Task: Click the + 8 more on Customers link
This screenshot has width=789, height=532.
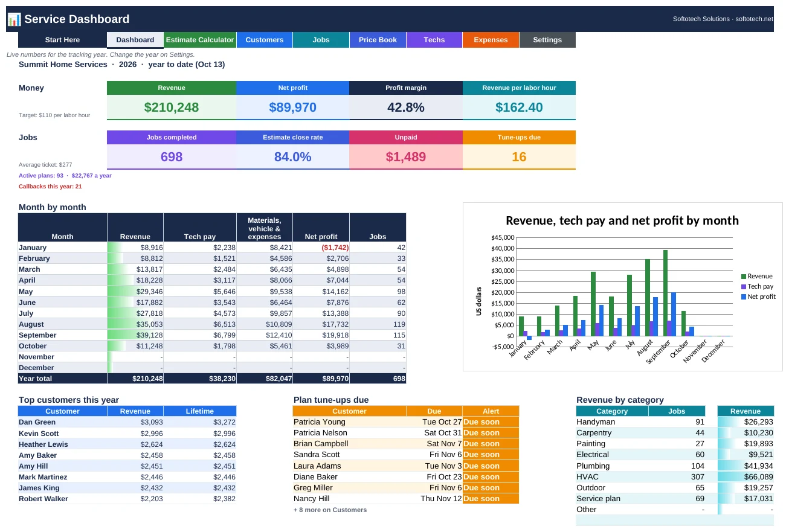Action: 330,510
